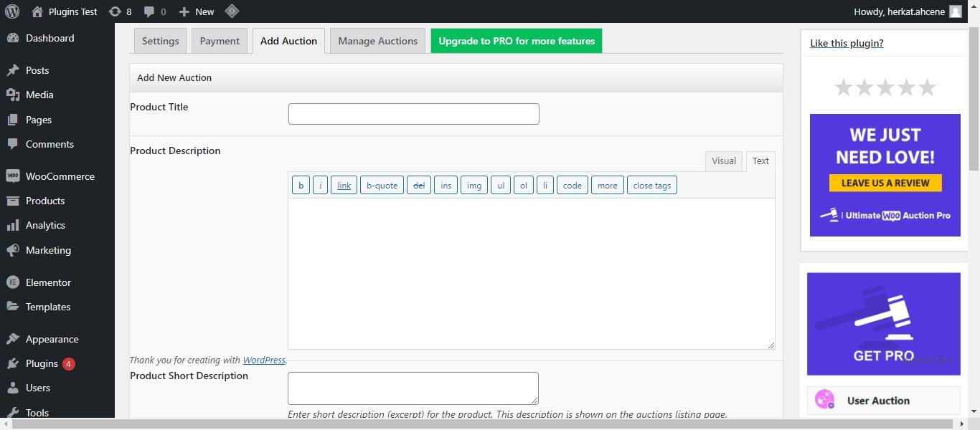Click the Tools wrench icon
Image resolution: width=980 pixels, height=430 pixels.
click(12, 413)
